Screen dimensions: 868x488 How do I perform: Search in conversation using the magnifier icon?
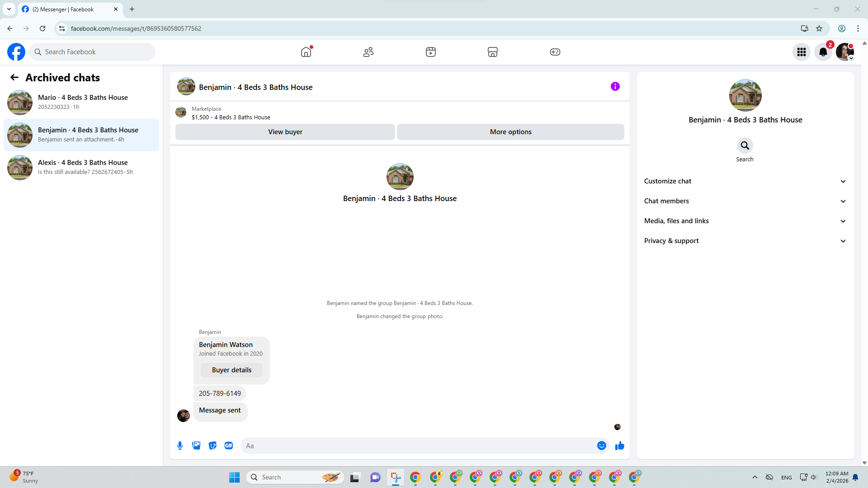(745, 145)
